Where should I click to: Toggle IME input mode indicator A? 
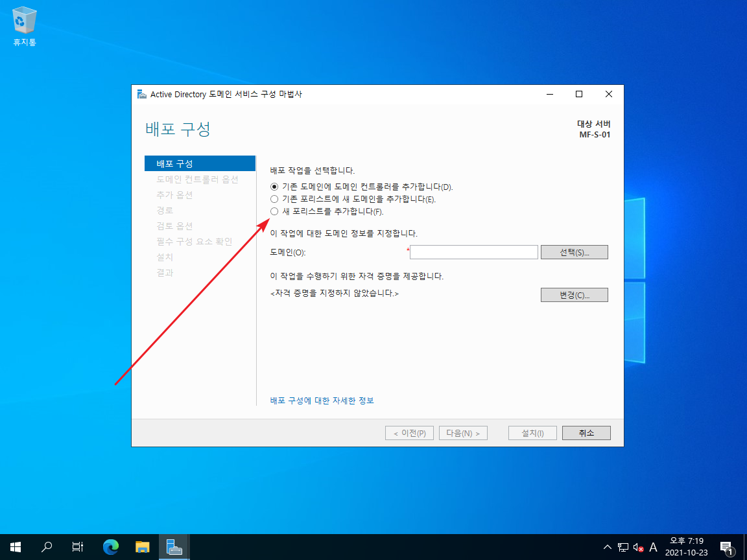(x=653, y=547)
